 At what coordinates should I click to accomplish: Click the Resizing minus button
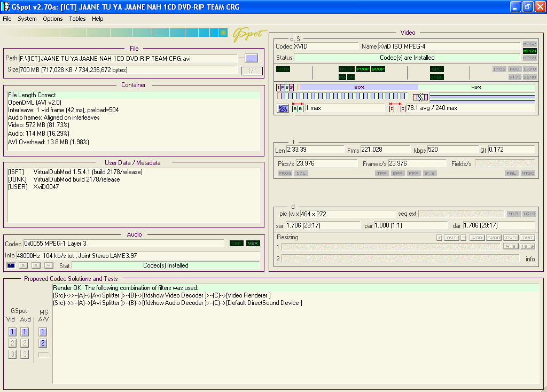pyautogui.click(x=463, y=238)
